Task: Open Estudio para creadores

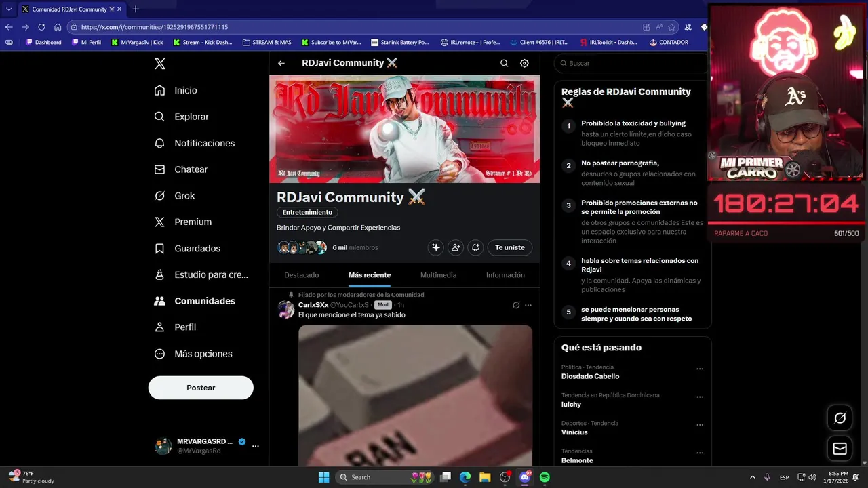Action: coord(201,274)
